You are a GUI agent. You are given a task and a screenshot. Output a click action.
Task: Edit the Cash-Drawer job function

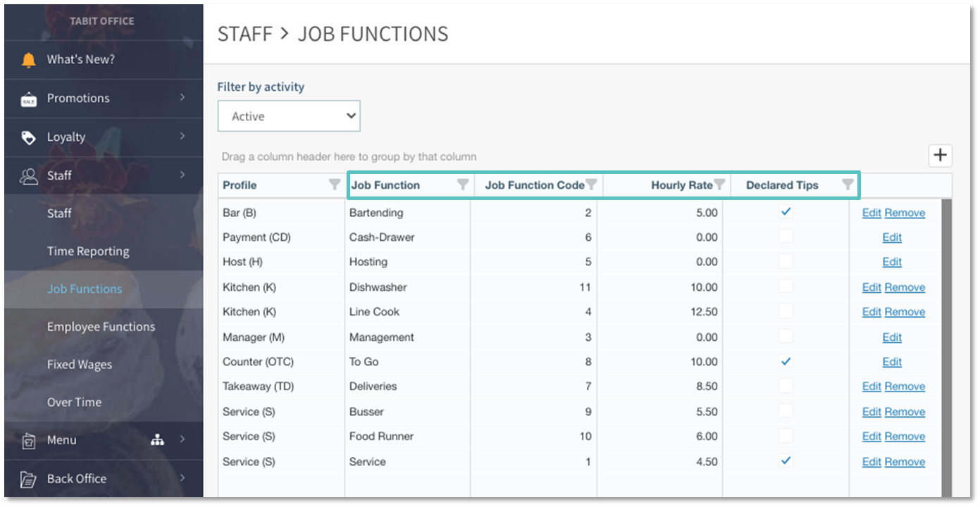coord(892,237)
